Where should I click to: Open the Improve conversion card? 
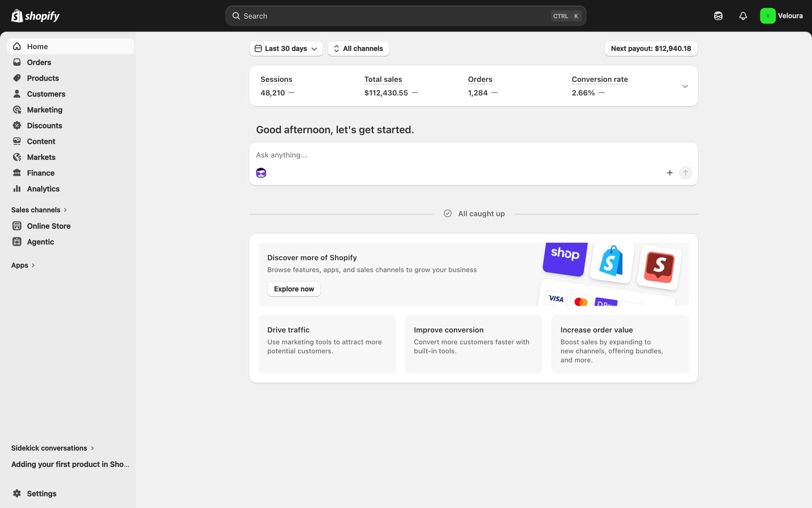(x=473, y=344)
